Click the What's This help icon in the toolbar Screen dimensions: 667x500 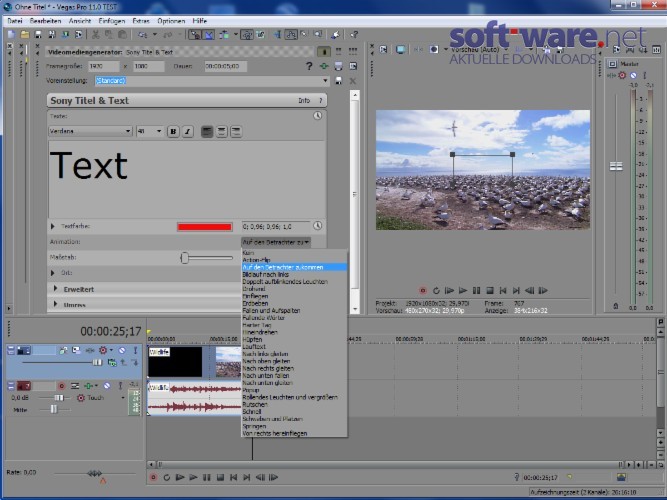tap(354, 34)
